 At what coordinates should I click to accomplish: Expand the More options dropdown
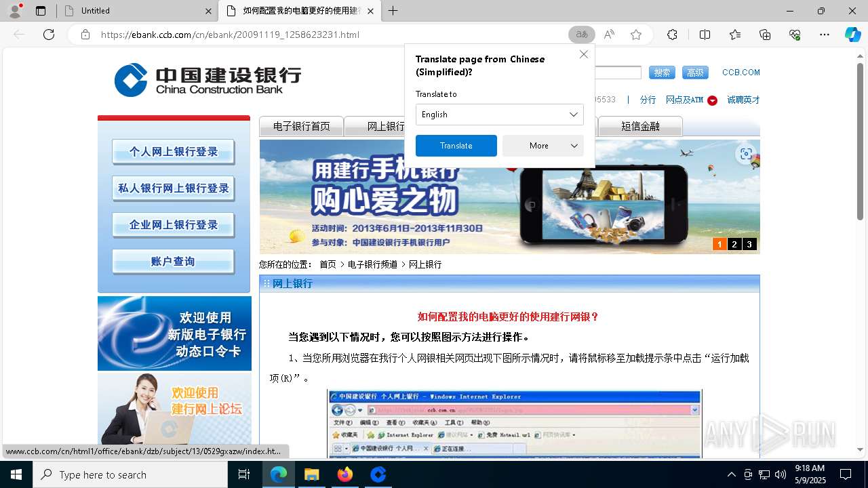click(542, 146)
